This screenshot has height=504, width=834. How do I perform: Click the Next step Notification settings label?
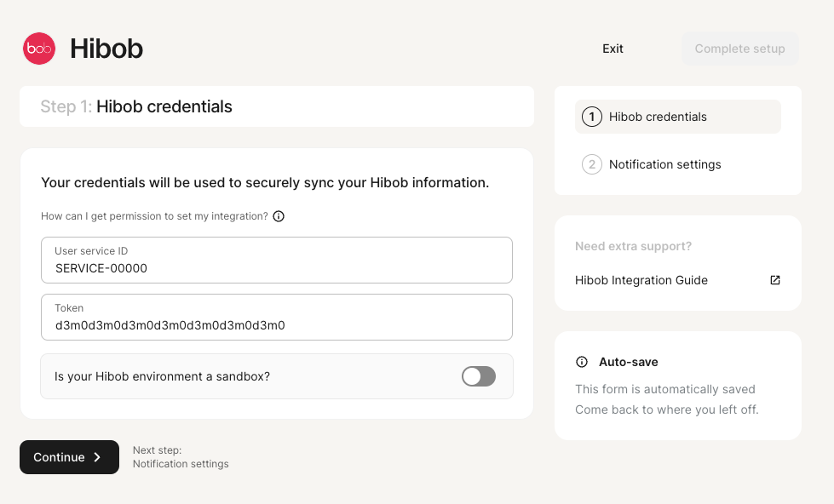(181, 457)
